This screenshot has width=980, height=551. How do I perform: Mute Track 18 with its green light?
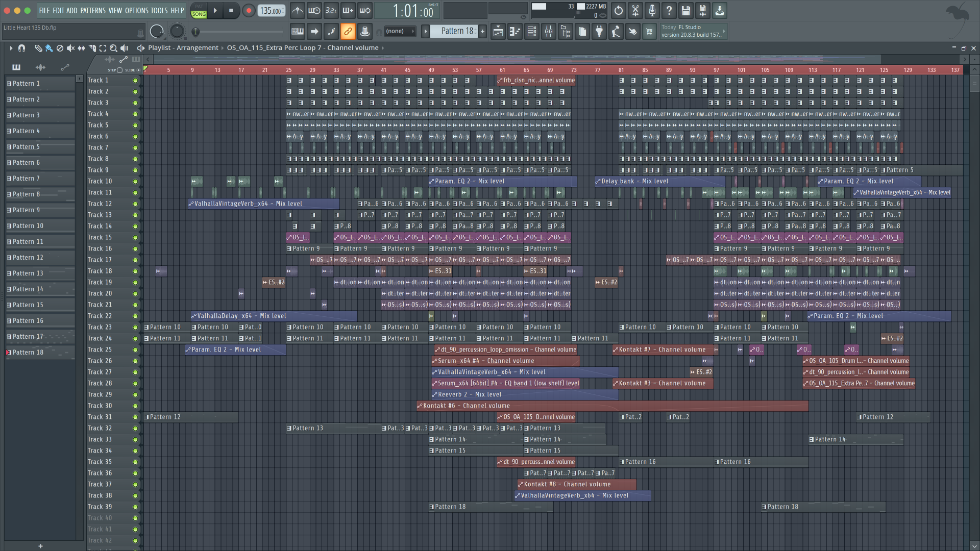click(x=135, y=271)
